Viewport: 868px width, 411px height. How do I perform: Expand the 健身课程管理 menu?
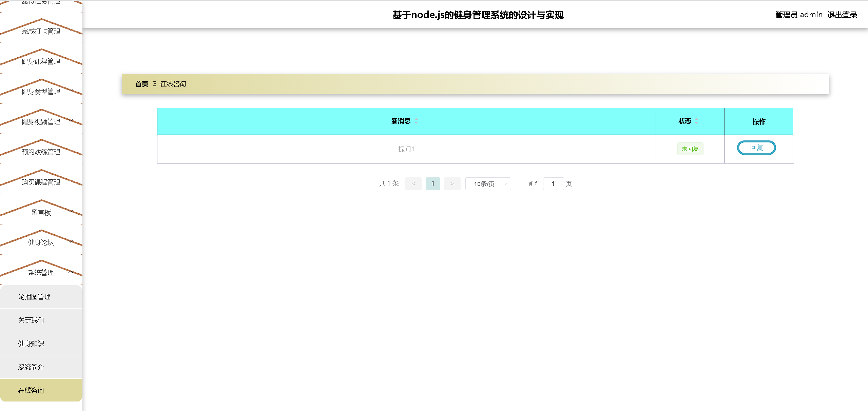coord(41,62)
